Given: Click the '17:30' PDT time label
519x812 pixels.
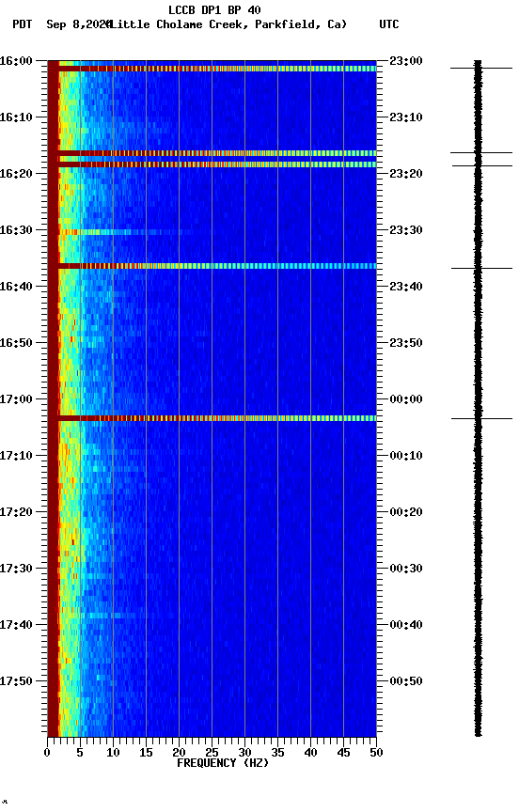Looking at the screenshot, I should (x=16, y=569).
